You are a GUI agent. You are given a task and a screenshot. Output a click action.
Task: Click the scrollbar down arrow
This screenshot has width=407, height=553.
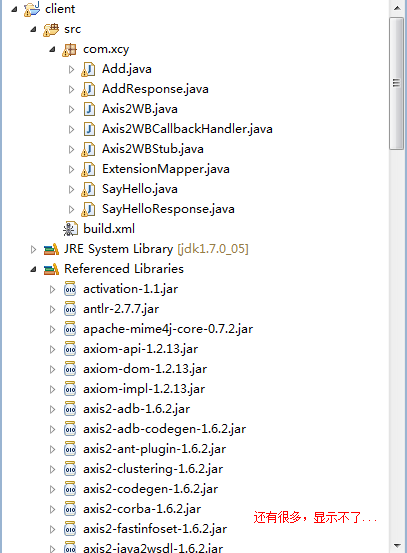pyautogui.click(x=397, y=546)
